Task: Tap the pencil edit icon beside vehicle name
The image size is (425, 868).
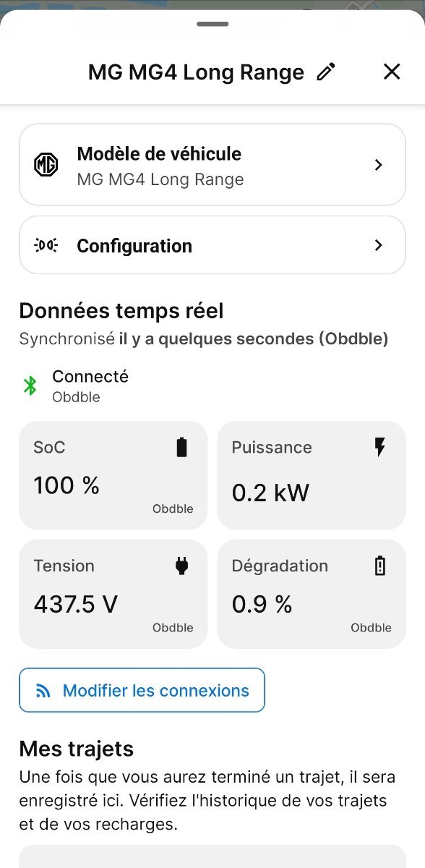Action: [326, 72]
